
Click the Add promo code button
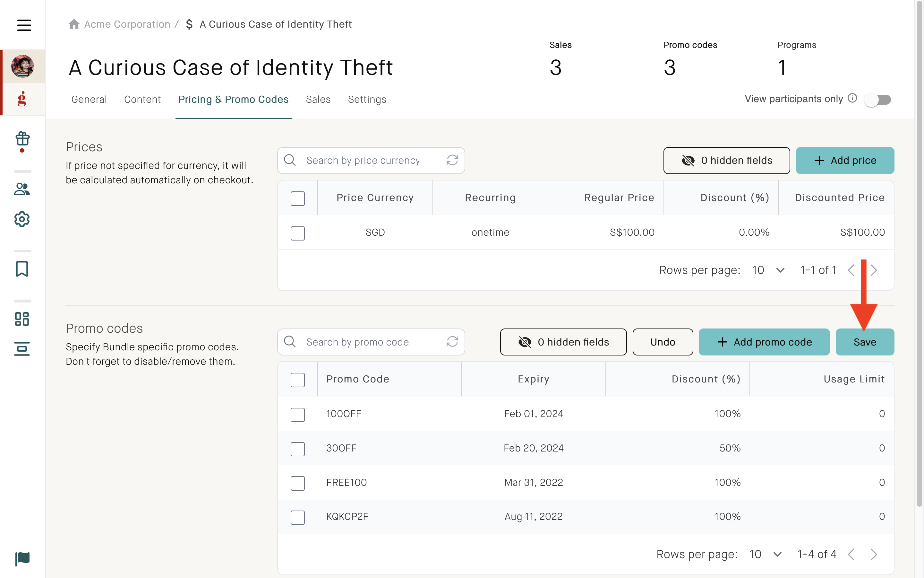[764, 342]
